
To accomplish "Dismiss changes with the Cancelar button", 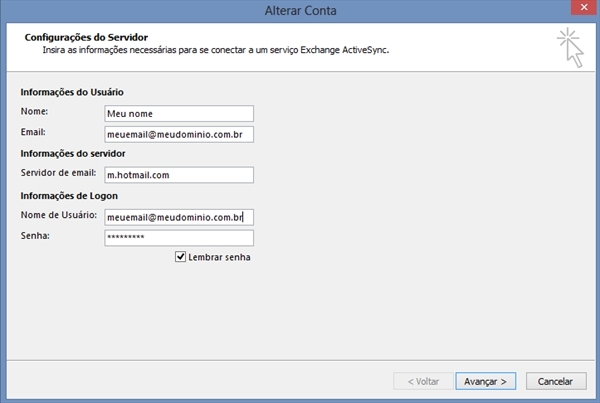I will pyautogui.click(x=556, y=381).
